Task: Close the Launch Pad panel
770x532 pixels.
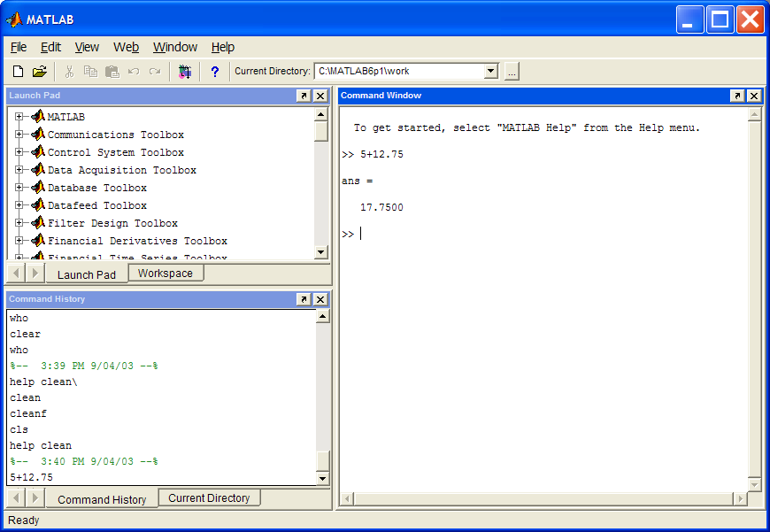Action: point(320,96)
